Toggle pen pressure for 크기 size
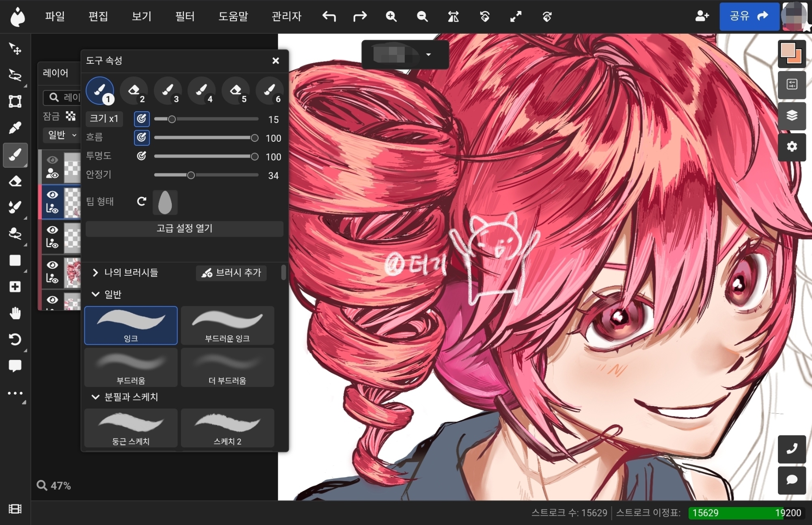The width and height of the screenshot is (812, 525). (x=141, y=119)
